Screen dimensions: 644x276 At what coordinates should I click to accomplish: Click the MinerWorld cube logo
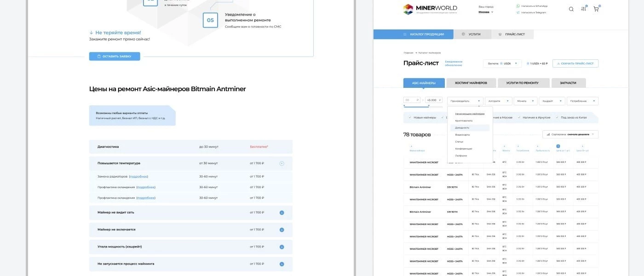(408, 9)
